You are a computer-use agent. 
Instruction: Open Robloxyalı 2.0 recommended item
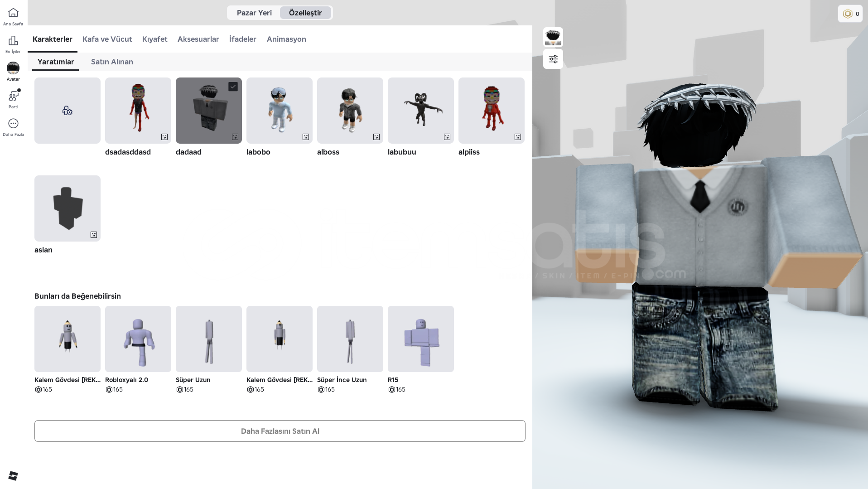(x=138, y=339)
